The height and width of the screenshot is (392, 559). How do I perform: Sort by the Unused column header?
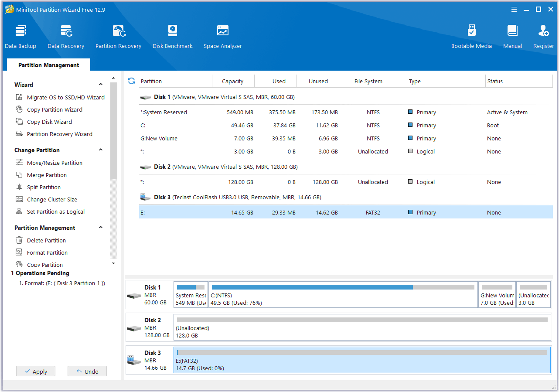click(318, 81)
